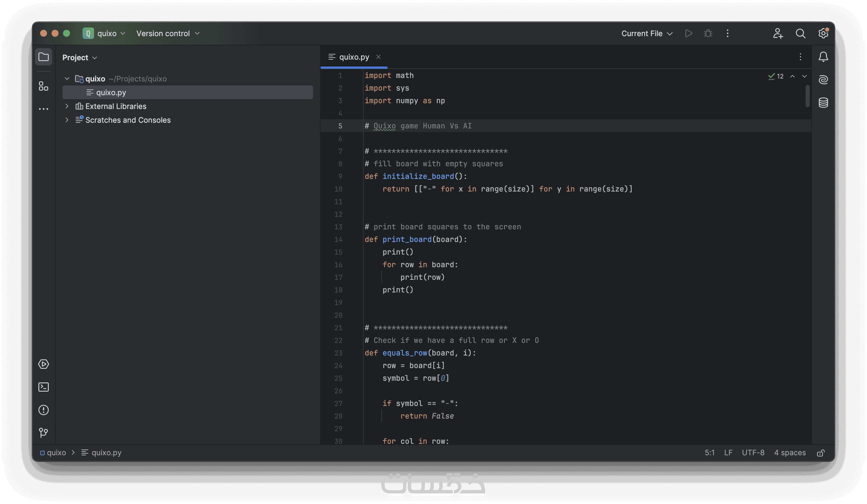Show the Notifications bell panel
This screenshot has height=504, width=867.
pos(823,57)
